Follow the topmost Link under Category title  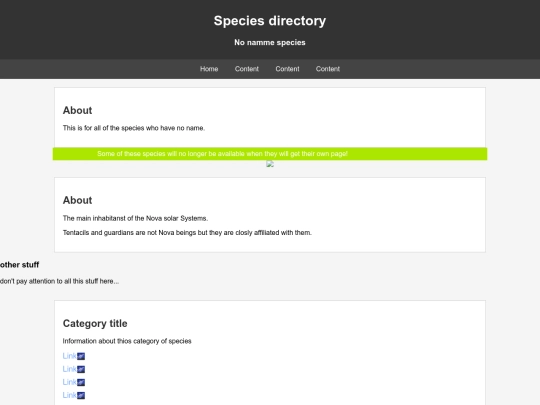coord(70,356)
